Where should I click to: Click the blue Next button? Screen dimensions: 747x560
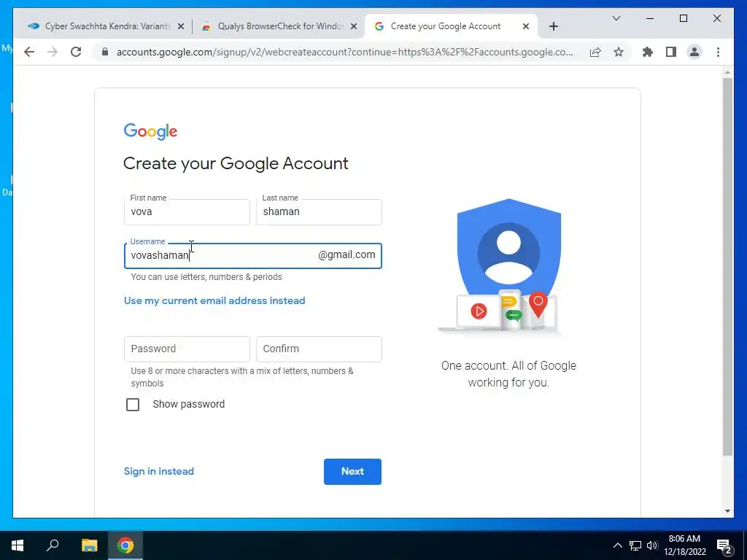click(x=352, y=472)
